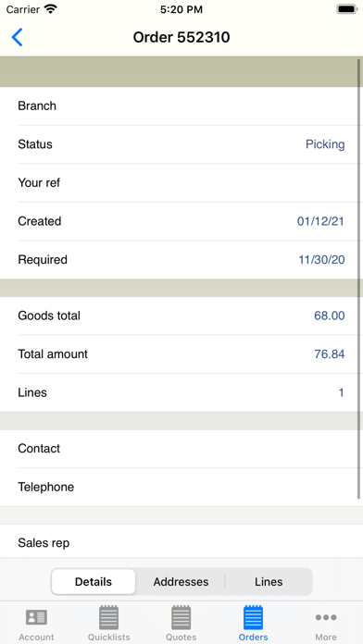Screen dimensions: 363x644
Task: Tap the Order 552310 title
Action: coord(181,37)
